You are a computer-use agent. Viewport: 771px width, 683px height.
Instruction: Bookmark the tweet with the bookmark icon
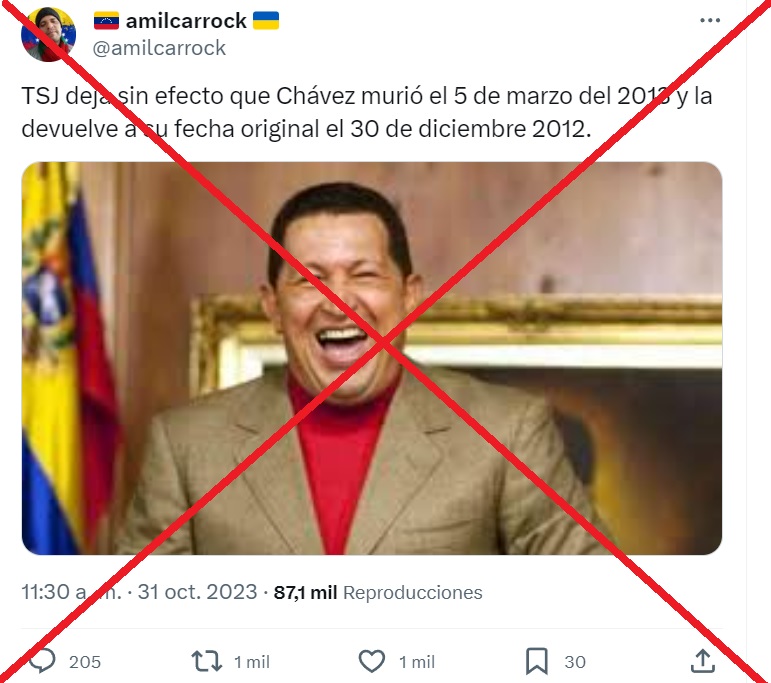536,661
